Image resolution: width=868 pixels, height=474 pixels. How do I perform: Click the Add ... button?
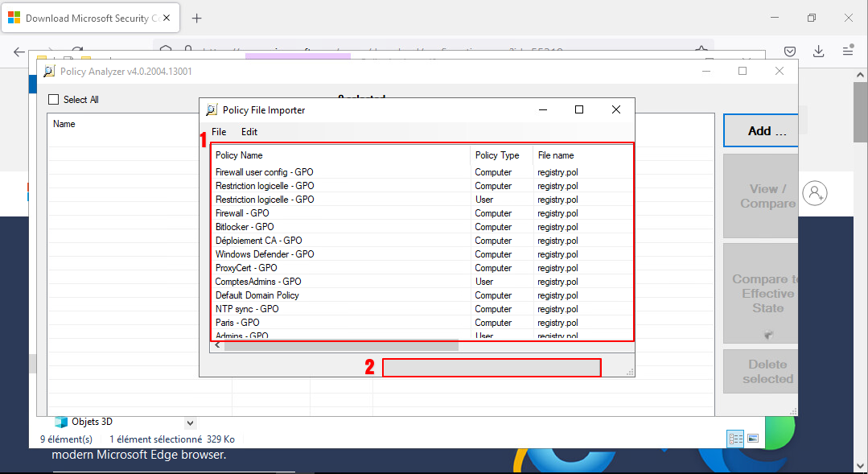tap(759, 130)
